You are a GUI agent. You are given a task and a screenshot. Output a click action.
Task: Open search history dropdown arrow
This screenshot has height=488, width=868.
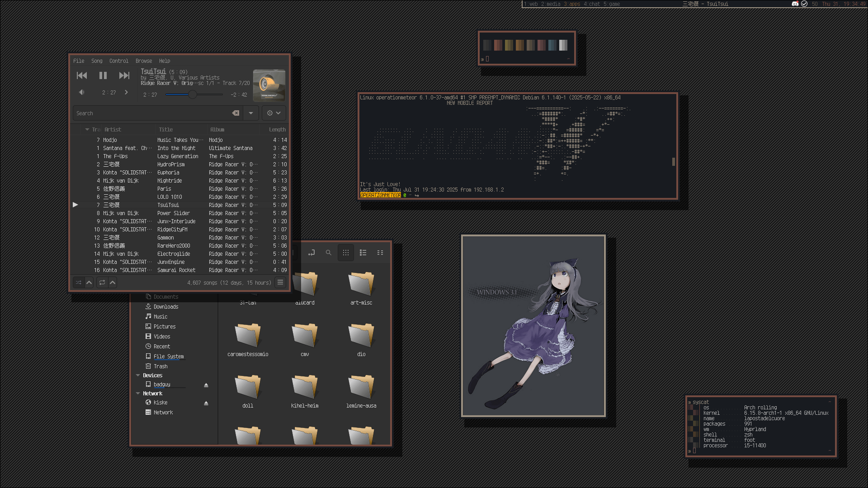[251, 113]
